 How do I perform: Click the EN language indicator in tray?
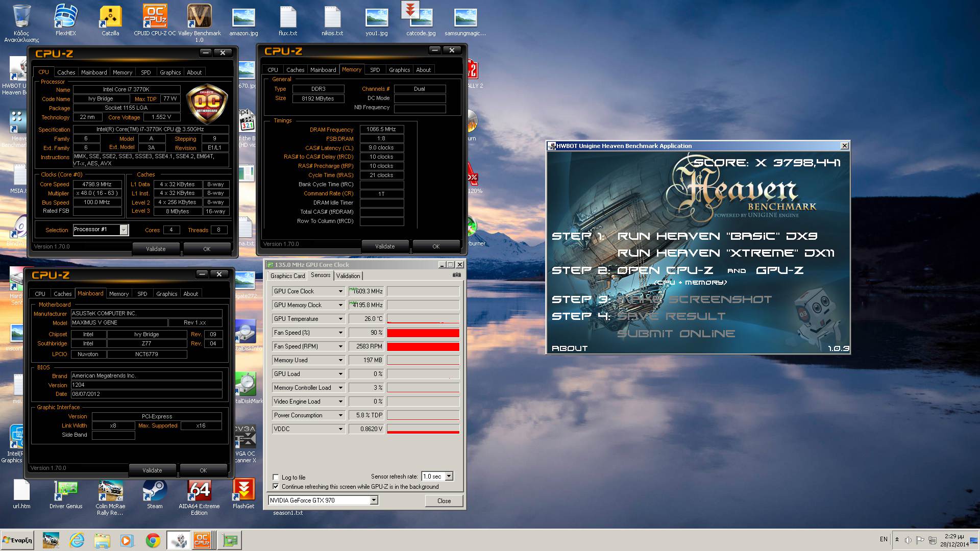pyautogui.click(x=884, y=539)
